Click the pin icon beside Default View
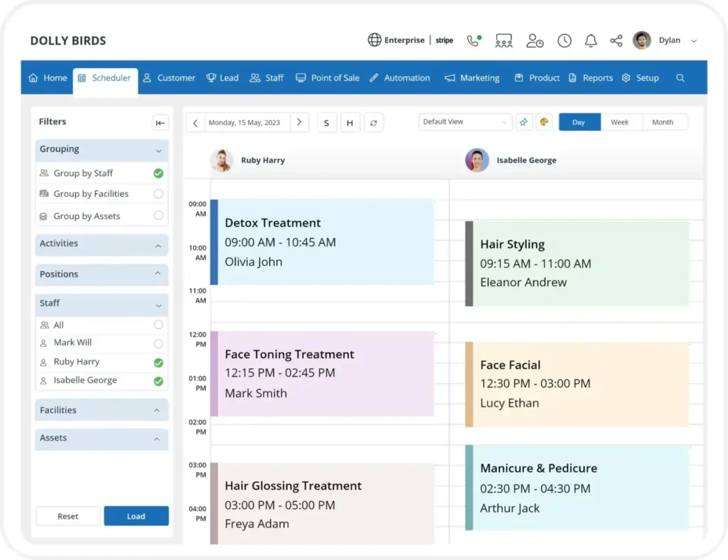Screen dimensions: 728x560 [x=524, y=122]
